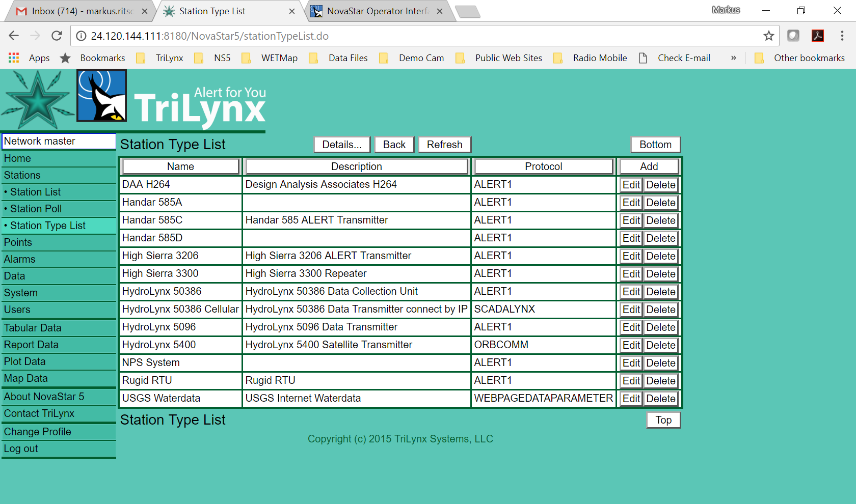Open Station Poll in the sidebar

click(x=36, y=209)
